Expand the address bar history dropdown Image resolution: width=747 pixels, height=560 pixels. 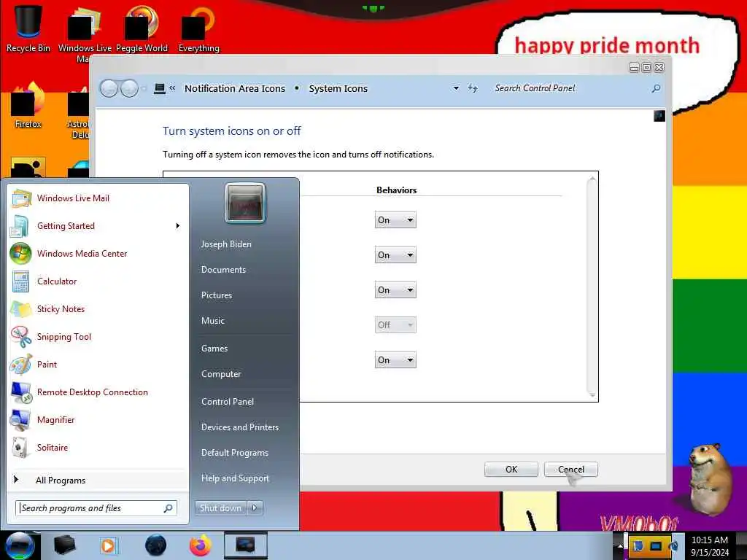pos(456,88)
